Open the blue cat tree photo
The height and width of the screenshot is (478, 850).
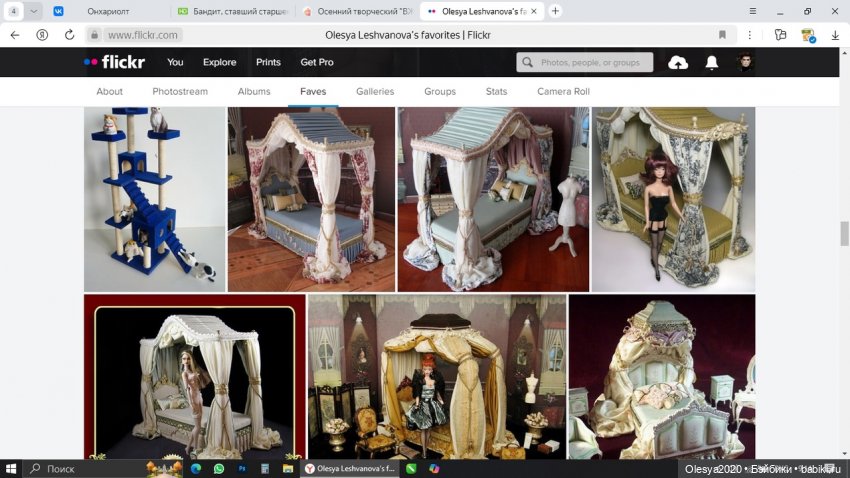pos(154,199)
